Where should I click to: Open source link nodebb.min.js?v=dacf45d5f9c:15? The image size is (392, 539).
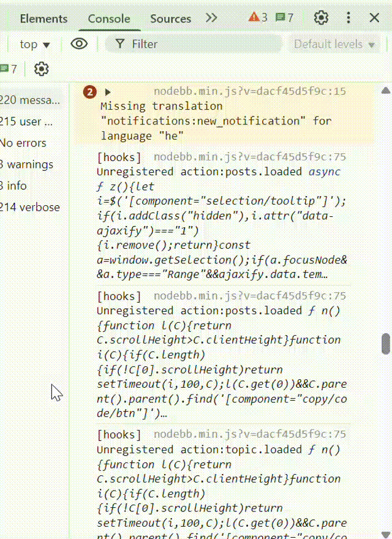[250, 91]
